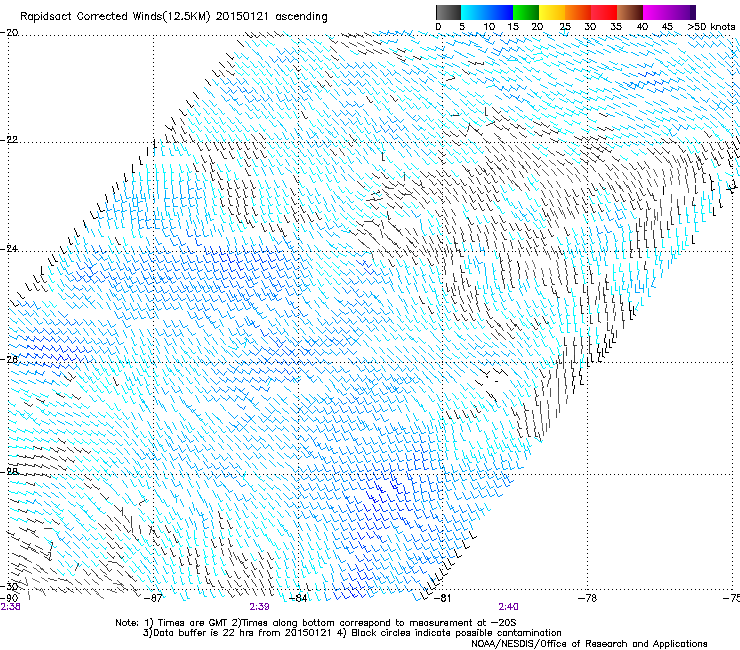The height and width of the screenshot is (650, 740).
Task: Click the date '20150121 ascending' in title
Action: [x=271, y=17]
